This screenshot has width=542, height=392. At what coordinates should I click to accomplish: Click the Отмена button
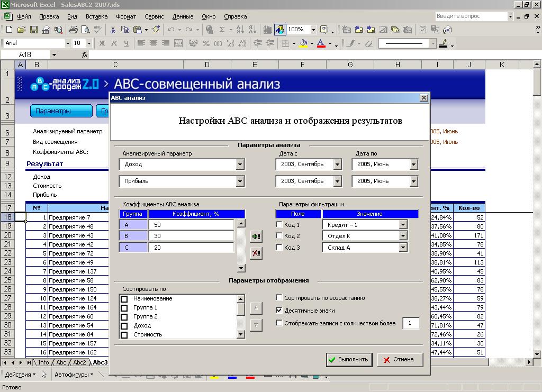(400, 360)
